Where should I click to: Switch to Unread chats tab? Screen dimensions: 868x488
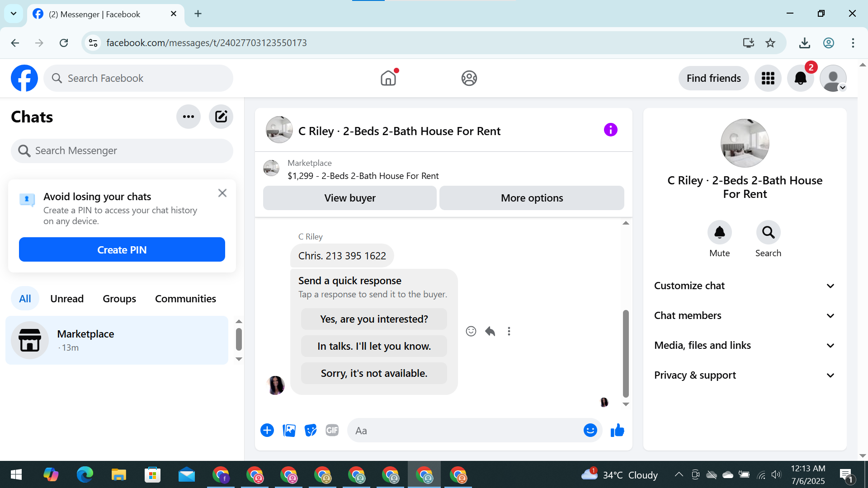pyautogui.click(x=67, y=299)
